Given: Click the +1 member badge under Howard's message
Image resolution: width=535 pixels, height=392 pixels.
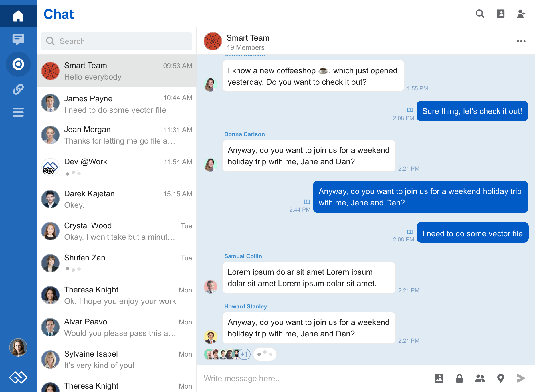Looking at the screenshot, I should 245,354.
